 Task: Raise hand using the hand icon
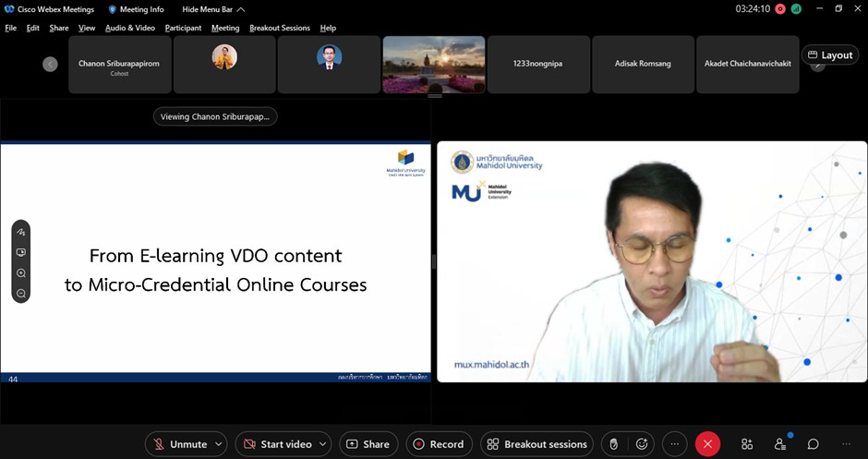pyautogui.click(x=613, y=444)
